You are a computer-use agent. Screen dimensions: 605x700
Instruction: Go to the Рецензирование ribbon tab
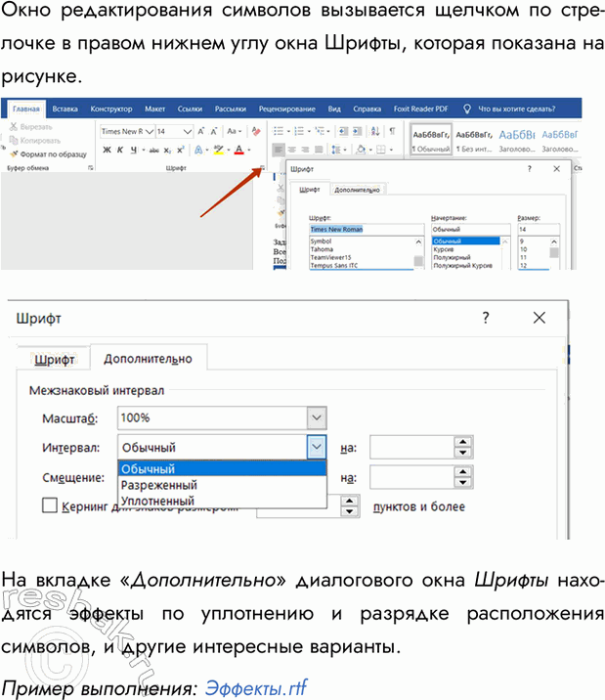click(287, 109)
